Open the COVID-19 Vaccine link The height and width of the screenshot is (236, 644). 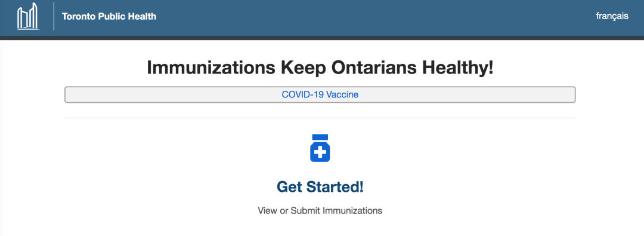point(320,94)
